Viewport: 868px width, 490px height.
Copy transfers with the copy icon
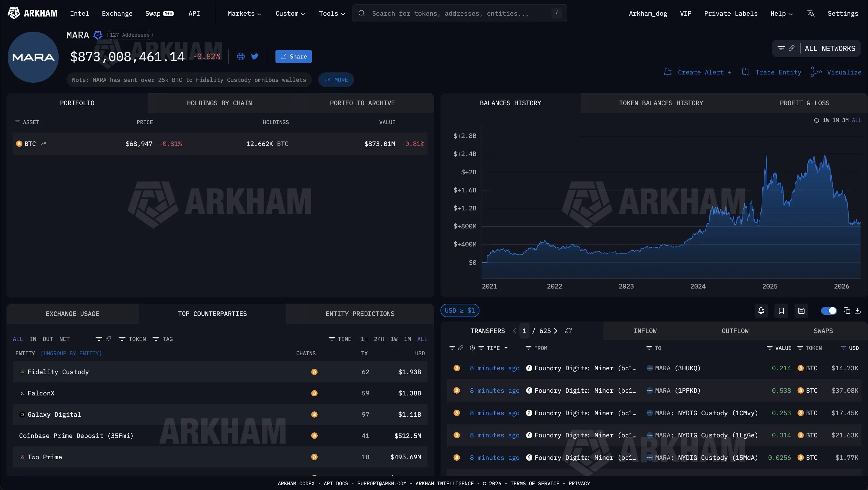(846, 311)
